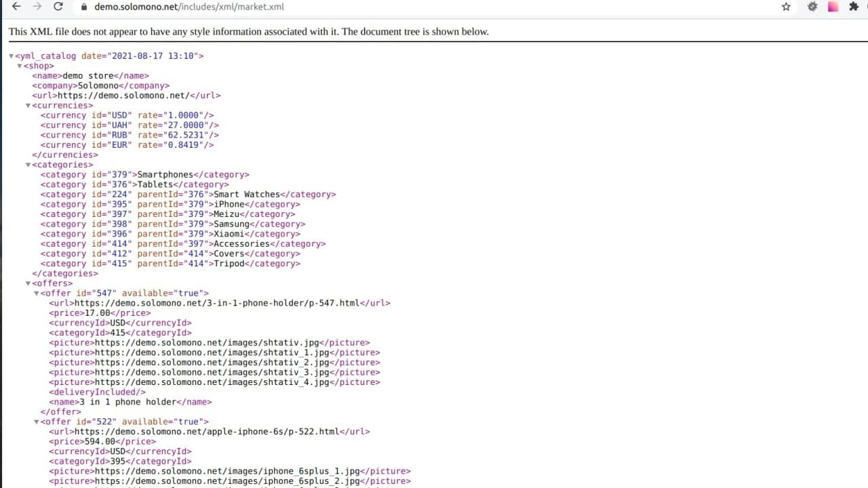The width and height of the screenshot is (868, 488).
Task: Click inside the browser address bar
Action: click(x=271, y=7)
